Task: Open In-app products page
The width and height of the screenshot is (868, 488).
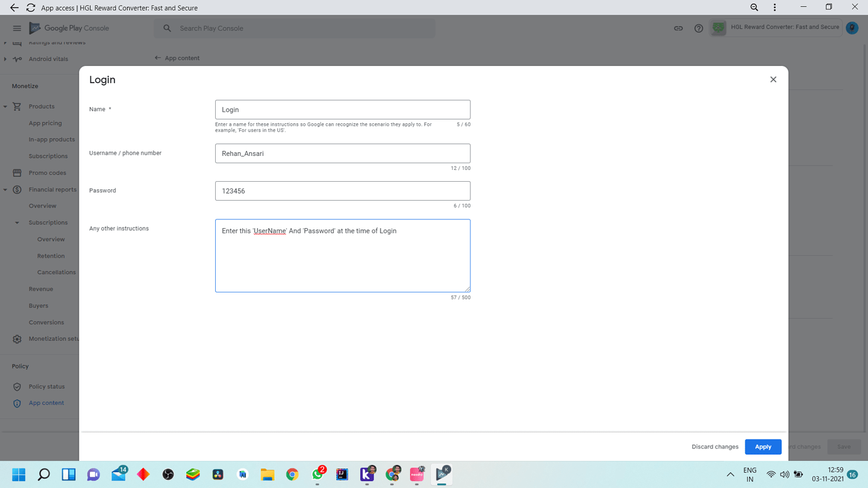Action: [52, 140]
